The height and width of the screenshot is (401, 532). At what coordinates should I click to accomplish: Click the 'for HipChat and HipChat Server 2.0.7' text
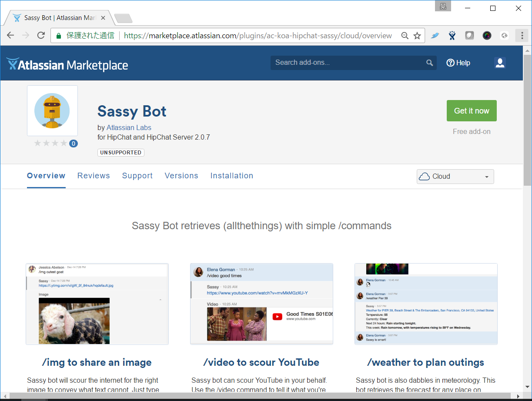[x=154, y=137]
